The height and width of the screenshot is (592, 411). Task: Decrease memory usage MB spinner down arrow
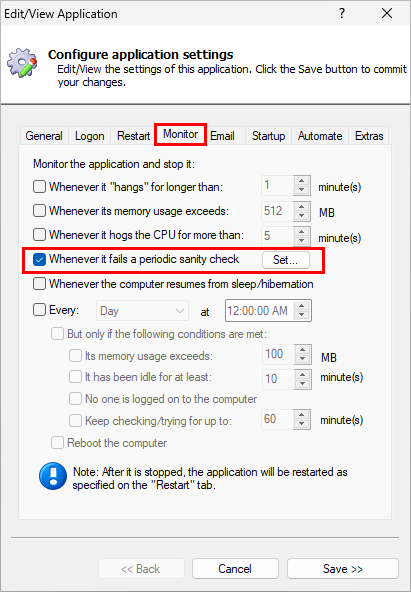[302, 216]
